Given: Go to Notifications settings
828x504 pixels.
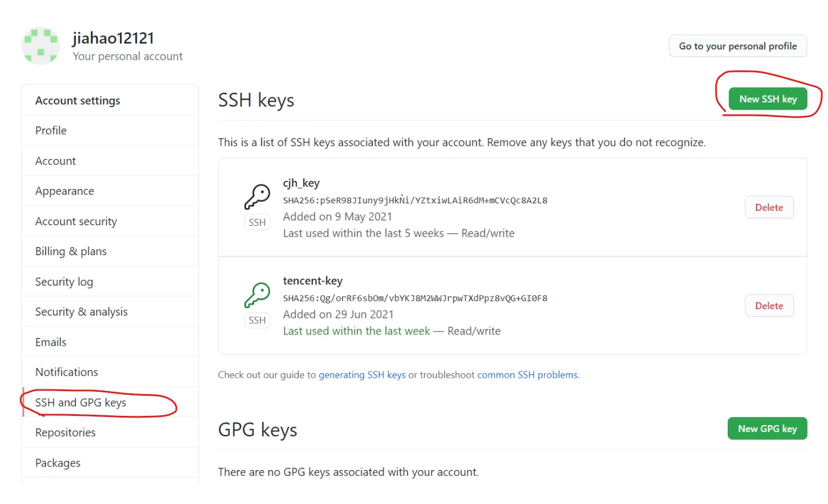Looking at the screenshot, I should click(x=66, y=372).
